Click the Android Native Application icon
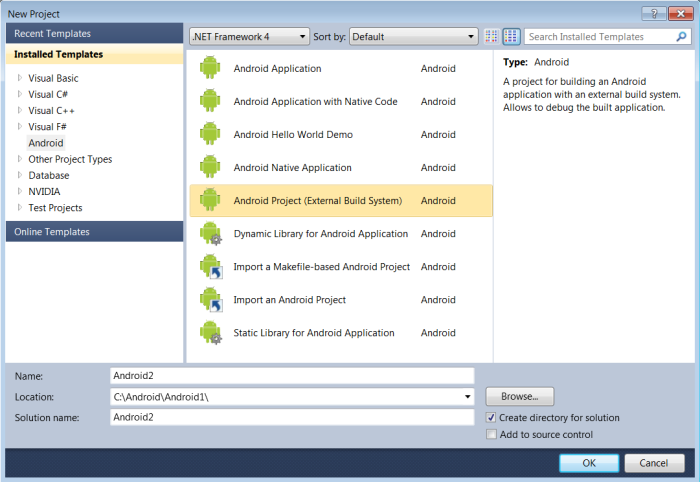 tap(210, 168)
